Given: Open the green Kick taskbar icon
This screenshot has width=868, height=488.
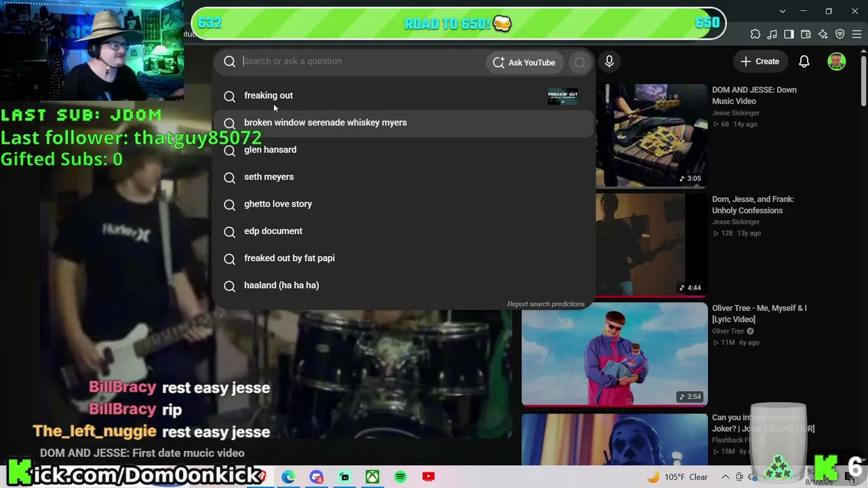Looking at the screenshot, I should [x=344, y=476].
